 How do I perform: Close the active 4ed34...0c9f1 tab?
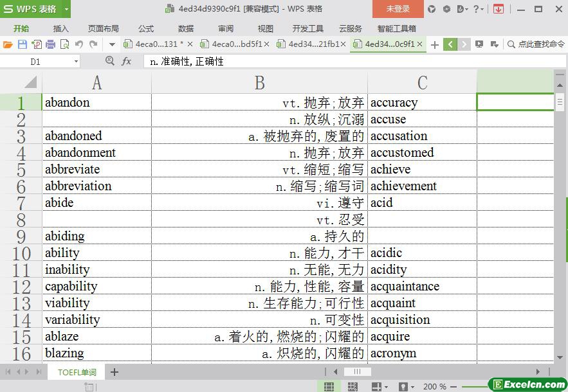coord(420,44)
